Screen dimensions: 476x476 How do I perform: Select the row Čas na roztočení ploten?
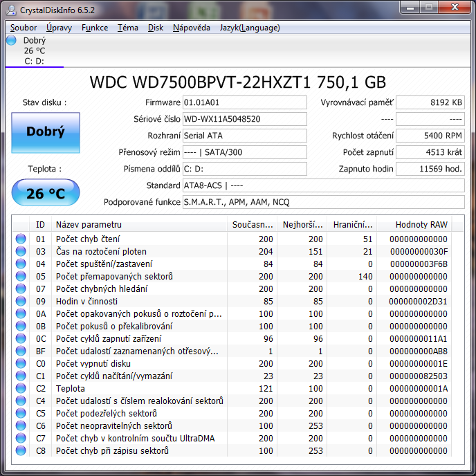click(x=232, y=251)
